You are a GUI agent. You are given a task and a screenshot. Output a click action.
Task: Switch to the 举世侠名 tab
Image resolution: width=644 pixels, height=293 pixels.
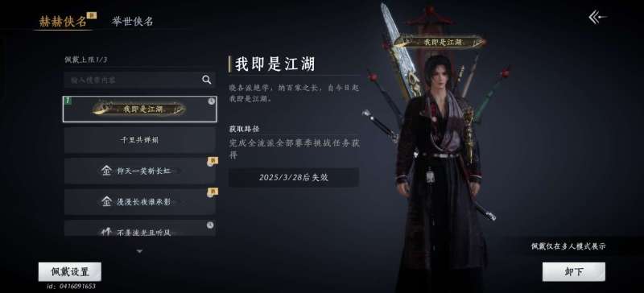coord(132,22)
